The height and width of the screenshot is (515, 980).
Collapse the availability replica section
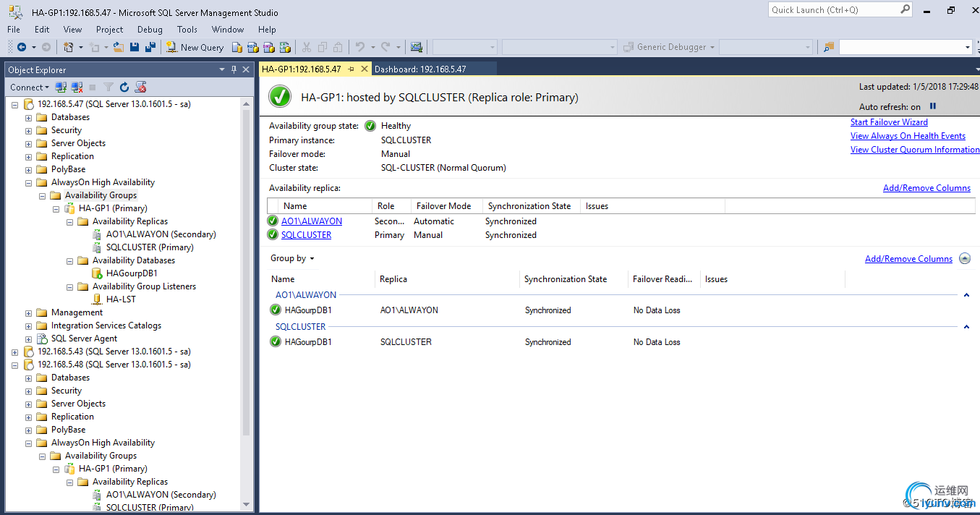click(965, 259)
